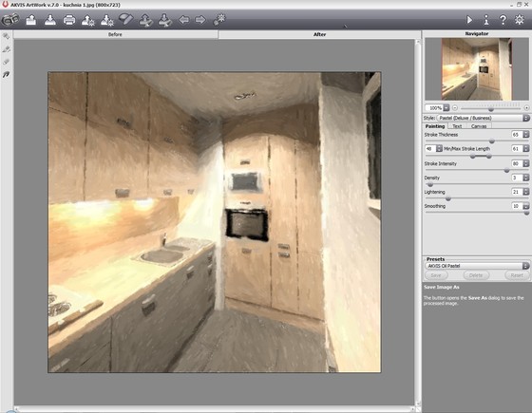The width and height of the screenshot is (532, 413).
Task: Open image file with upload arrow icon
Action: pyautogui.click(x=31, y=20)
